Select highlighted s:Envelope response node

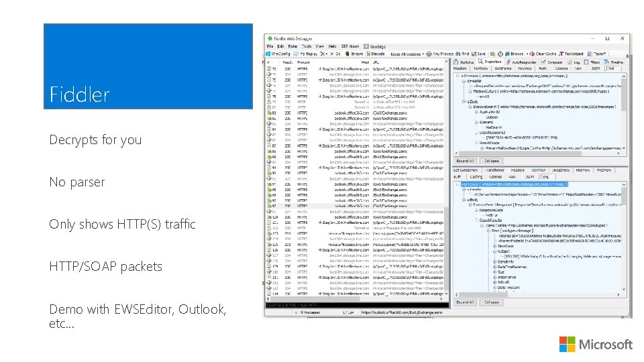pyautogui.click(x=515, y=184)
